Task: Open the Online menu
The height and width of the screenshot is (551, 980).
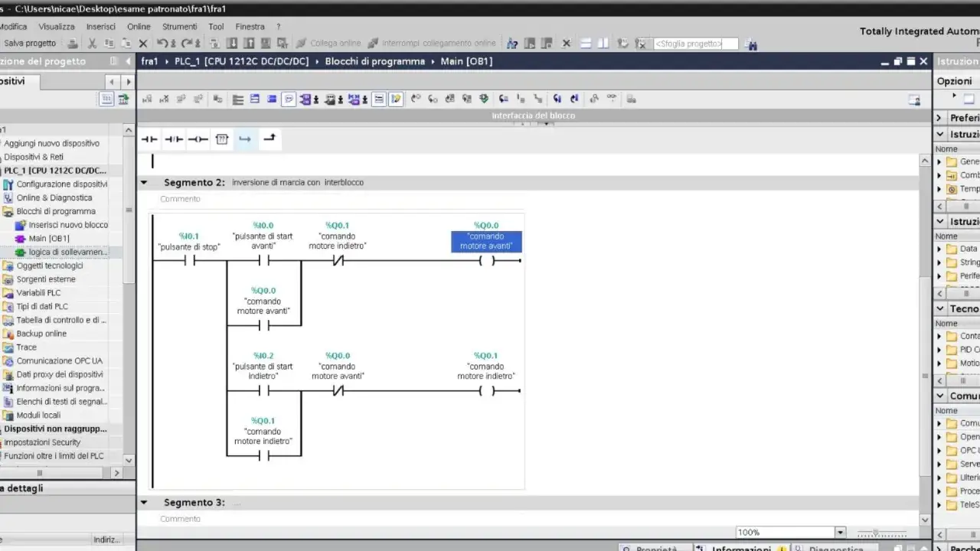Action: point(139,26)
